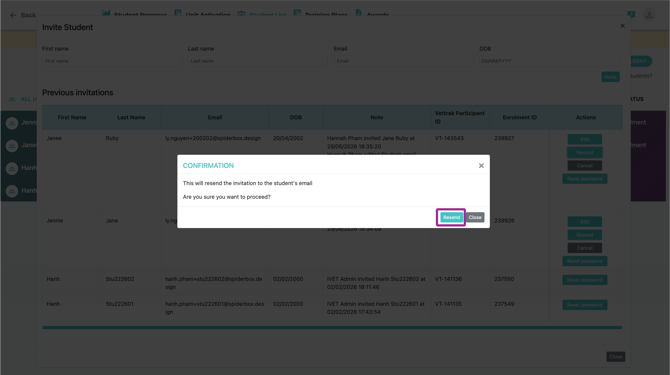Click the Vettrak Participant ID column header
Screen dimensions: 670x375
[460, 117]
